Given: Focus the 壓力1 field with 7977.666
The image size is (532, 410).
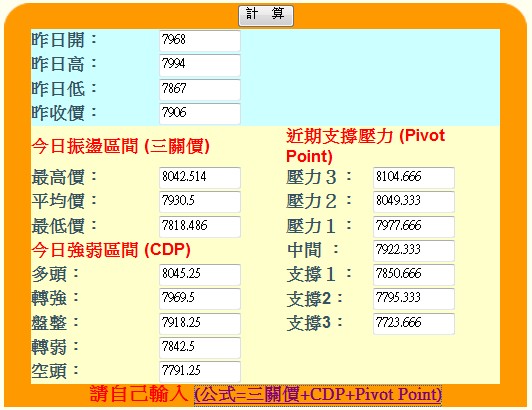Looking at the screenshot, I should [414, 226].
